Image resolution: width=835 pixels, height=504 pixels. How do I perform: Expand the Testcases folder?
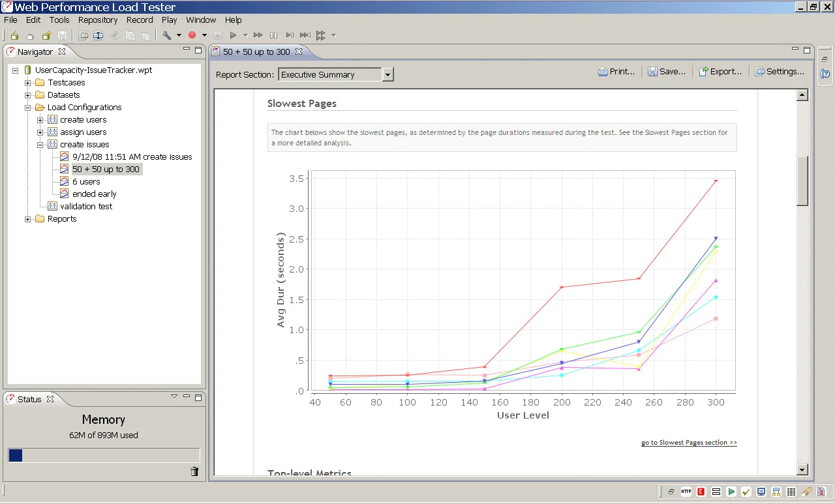[28, 83]
